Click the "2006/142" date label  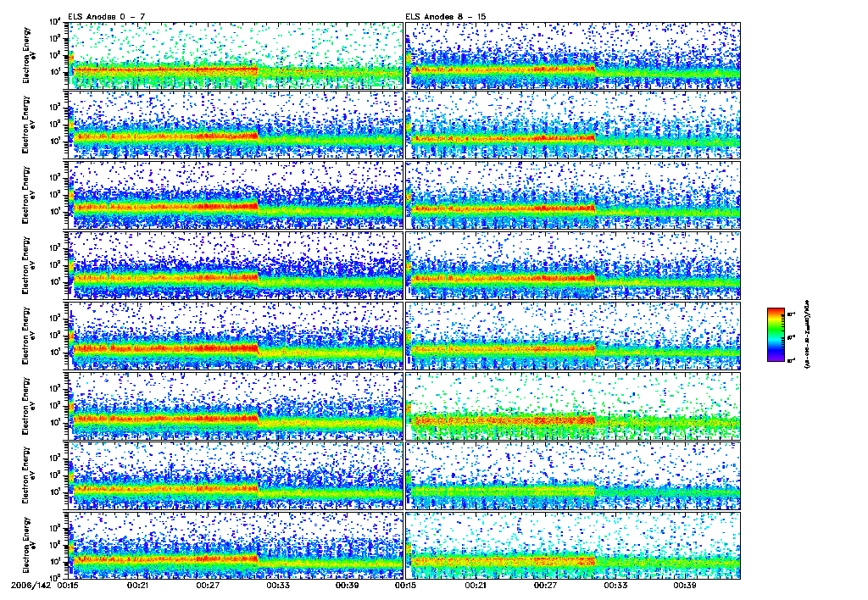pyautogui.click(x=31, y=585)
